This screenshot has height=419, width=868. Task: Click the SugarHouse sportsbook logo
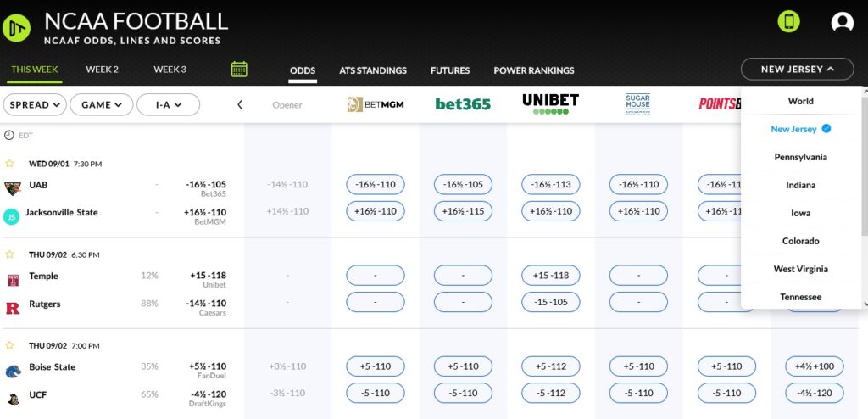[x=637, y=104]
